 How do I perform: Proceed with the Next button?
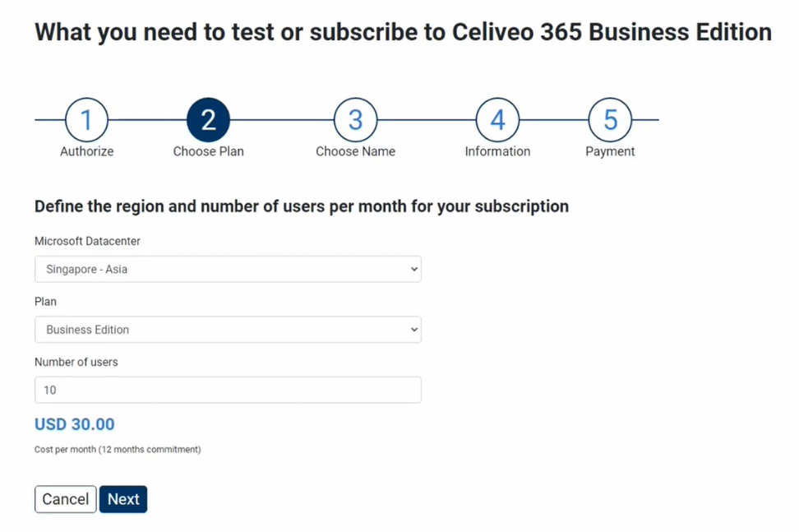(x=123, y=499)
